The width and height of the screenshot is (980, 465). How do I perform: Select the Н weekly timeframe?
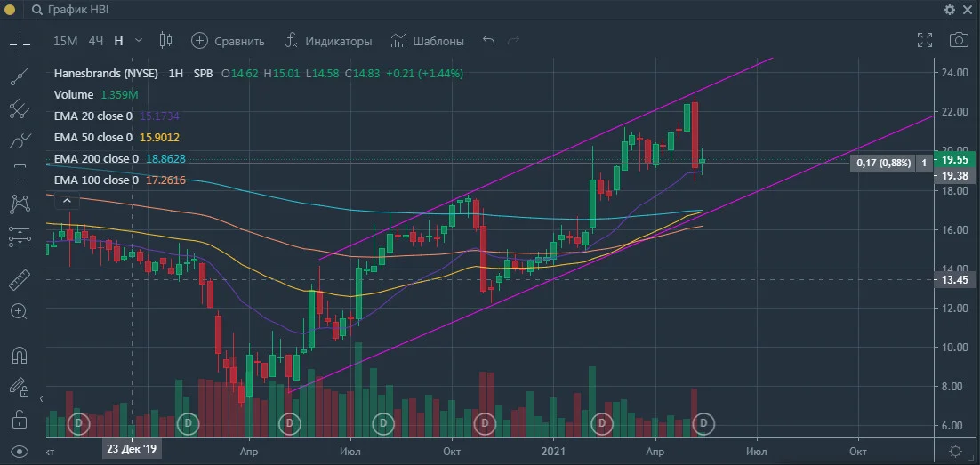pos(119,41)
